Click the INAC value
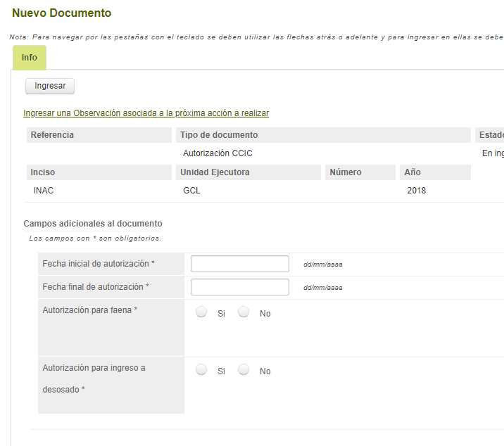The height and width of the screenshot is (446, 504). pos(44,191)
